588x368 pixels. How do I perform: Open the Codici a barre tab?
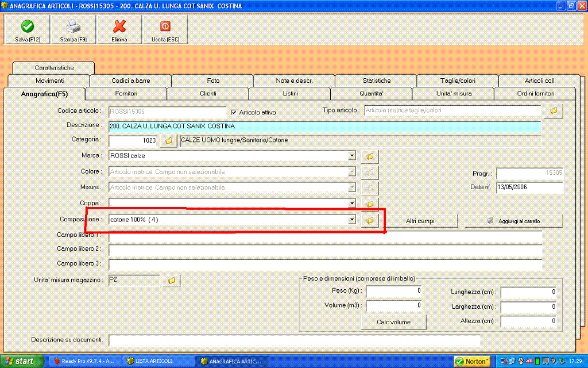131,80
